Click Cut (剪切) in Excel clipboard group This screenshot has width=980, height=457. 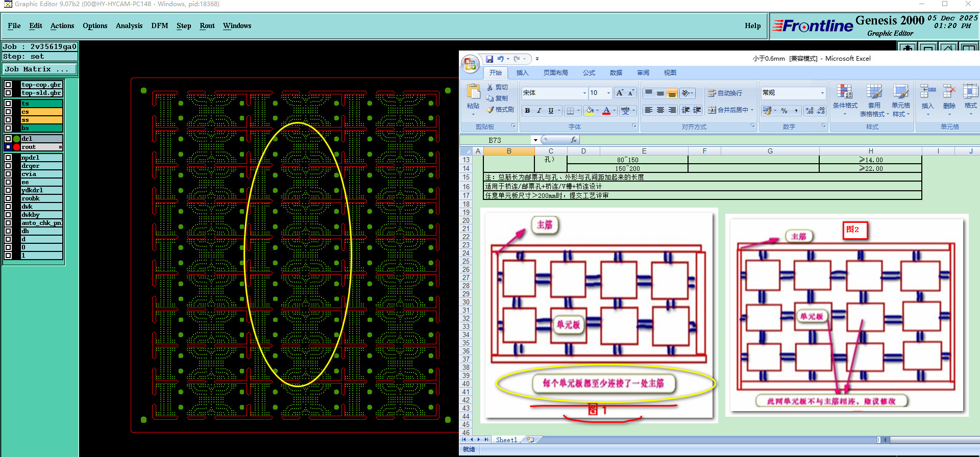point(497,87)
